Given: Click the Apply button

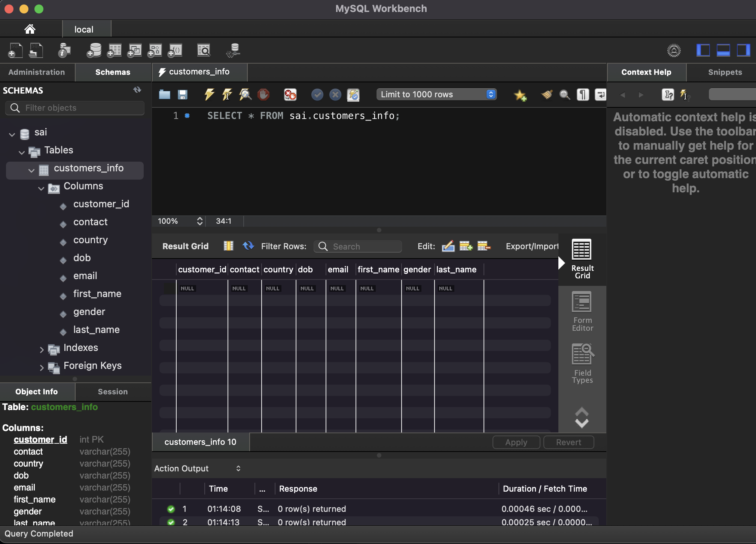Looking at the screenshot, I should click(x=516, y=442).
